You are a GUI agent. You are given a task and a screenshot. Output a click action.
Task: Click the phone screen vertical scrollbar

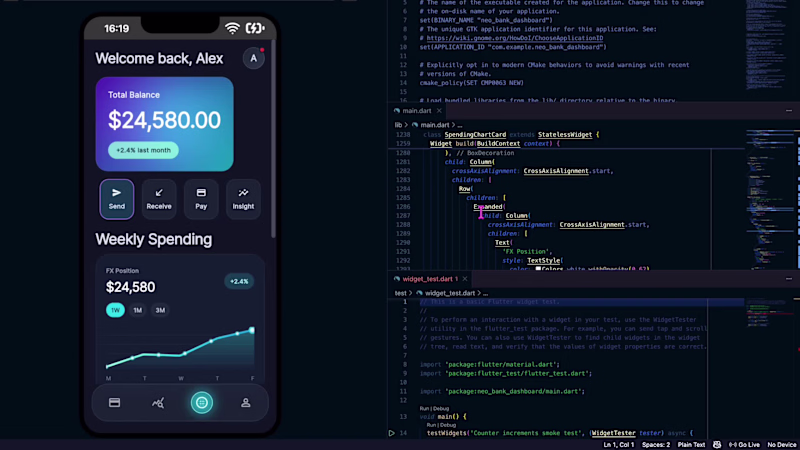coord(273,138)
